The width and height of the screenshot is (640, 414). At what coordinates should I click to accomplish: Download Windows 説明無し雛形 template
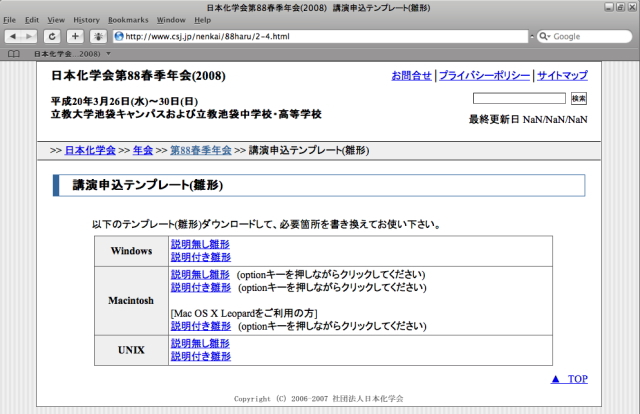(200, 244)
